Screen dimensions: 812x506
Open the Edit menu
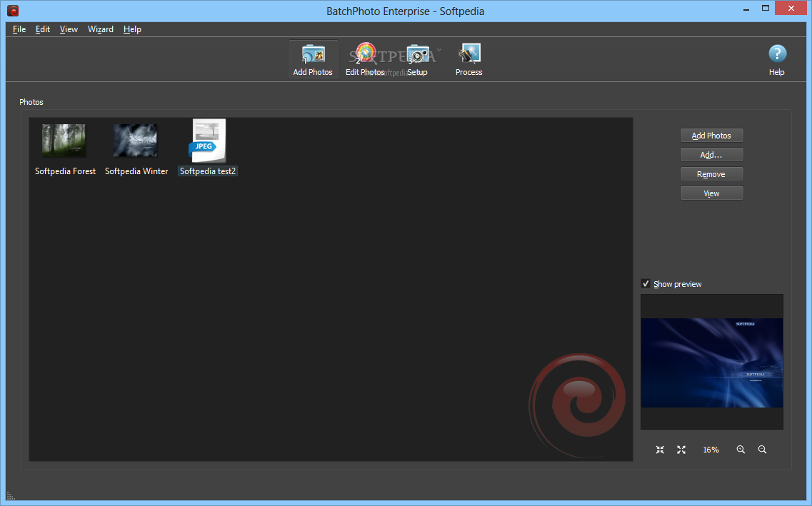coord(42,29)
